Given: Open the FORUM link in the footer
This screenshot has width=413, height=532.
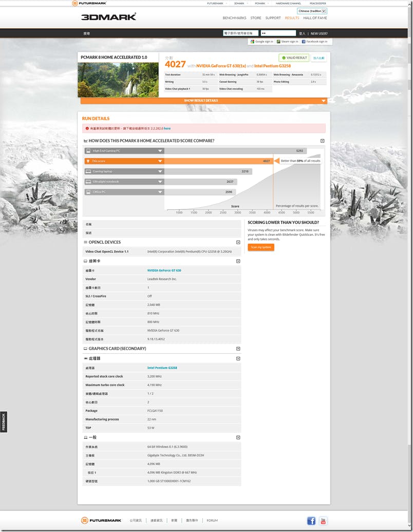Looking at the screenshot, I should (x=212, y=521).
